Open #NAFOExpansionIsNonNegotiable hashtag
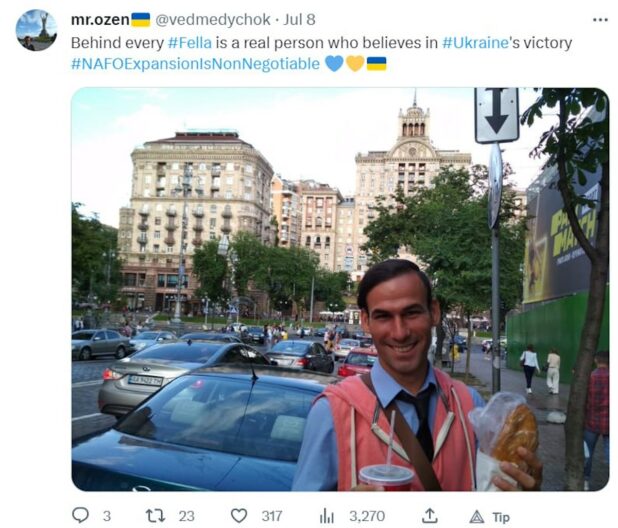618x528 pixels. click(195, 63)
